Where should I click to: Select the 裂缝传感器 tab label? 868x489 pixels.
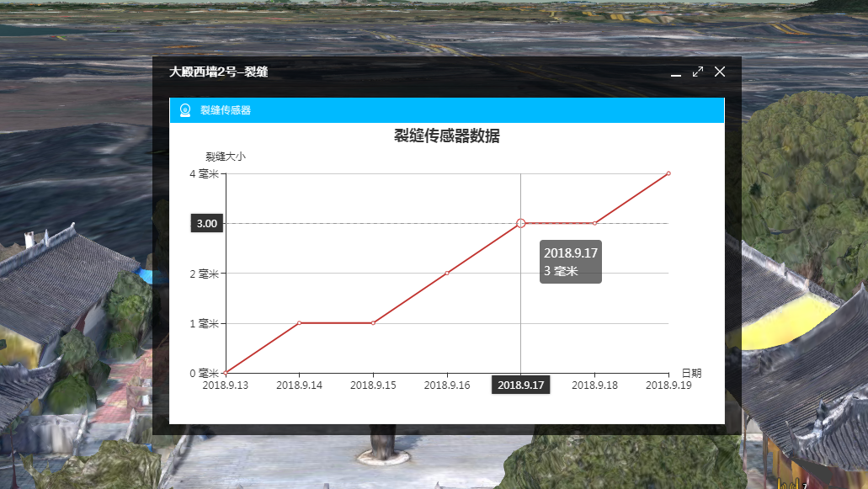(225, 110)
